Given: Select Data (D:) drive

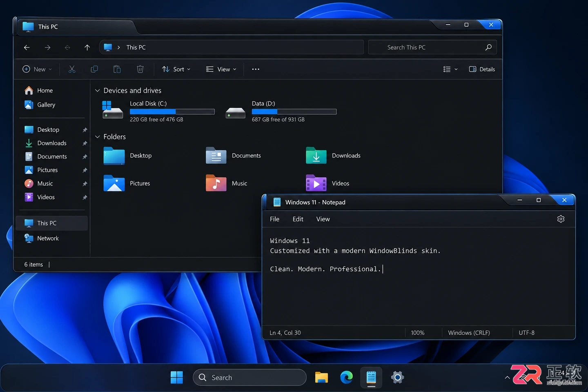Looking at the screenshot, I should pos(281,111).
